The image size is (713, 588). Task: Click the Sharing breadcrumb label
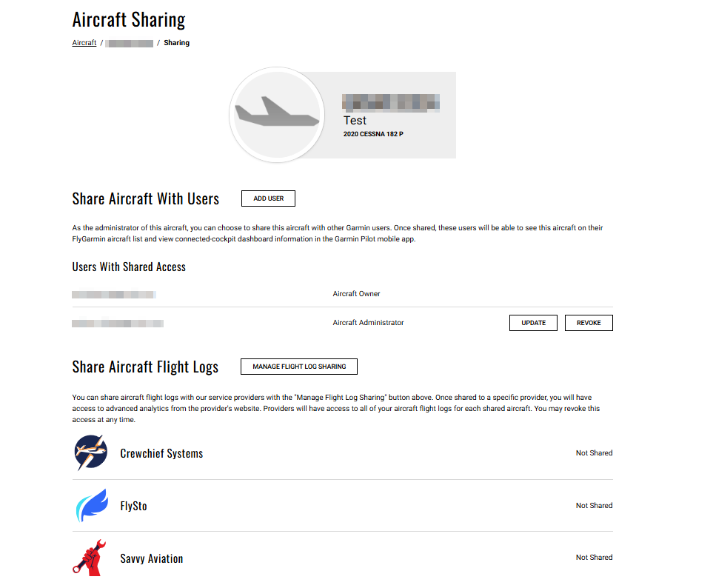176,43
